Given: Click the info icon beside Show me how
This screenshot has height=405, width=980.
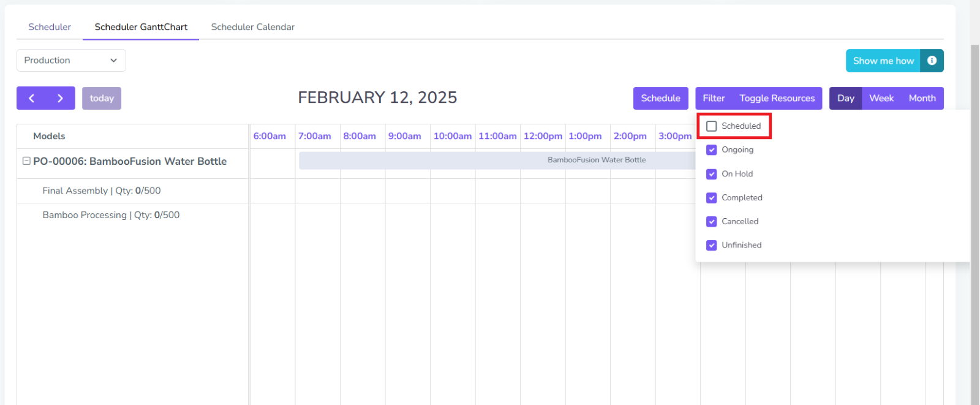Looking at the screenshot, I should tap(932, 61).
